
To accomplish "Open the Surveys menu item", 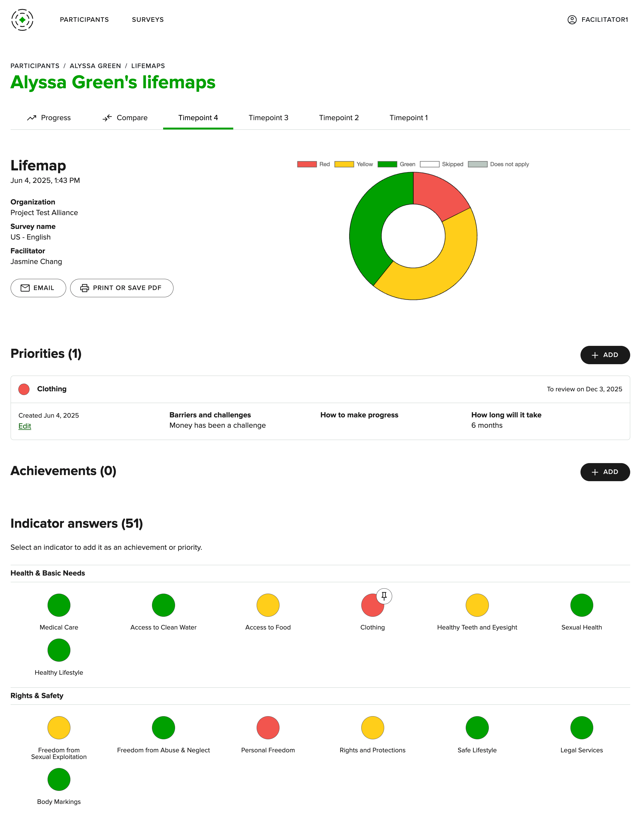I will click(147, 20).
